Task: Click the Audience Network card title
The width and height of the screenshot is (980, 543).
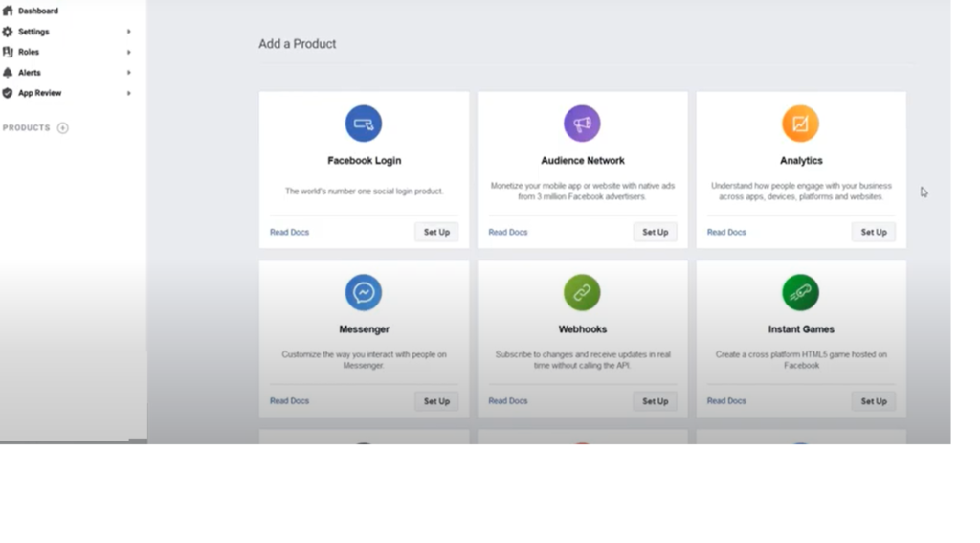Action: pyautogui.click(x=583, y=161)
